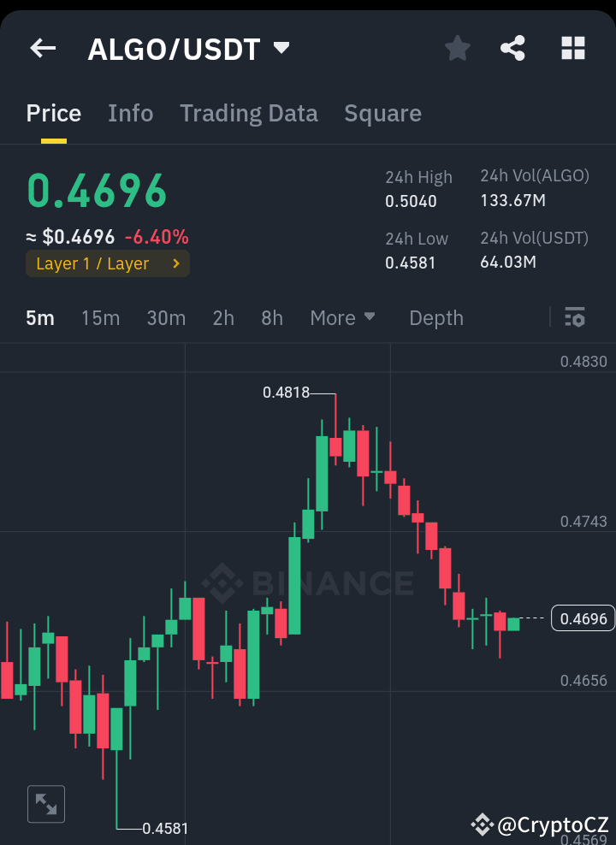Click the back arrow to exit the chart

tap(42, 48)
